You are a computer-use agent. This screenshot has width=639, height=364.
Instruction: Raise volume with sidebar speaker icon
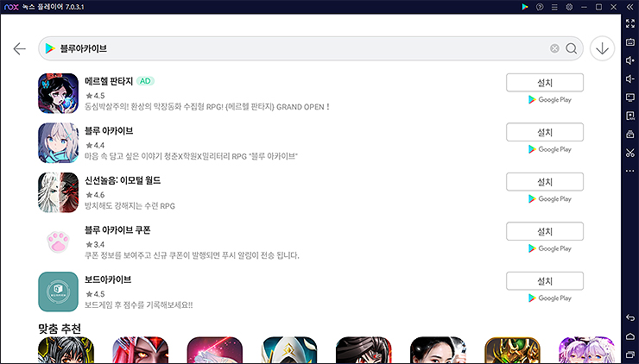pyautogui.click(x=630, y=60)
